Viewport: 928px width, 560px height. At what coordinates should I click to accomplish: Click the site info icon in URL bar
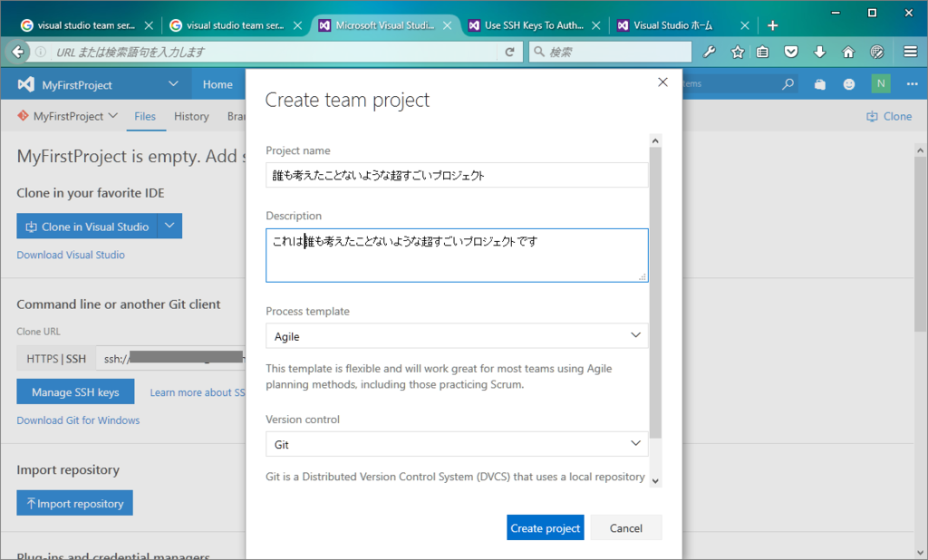pyautogui.click(x=40, y=52)
